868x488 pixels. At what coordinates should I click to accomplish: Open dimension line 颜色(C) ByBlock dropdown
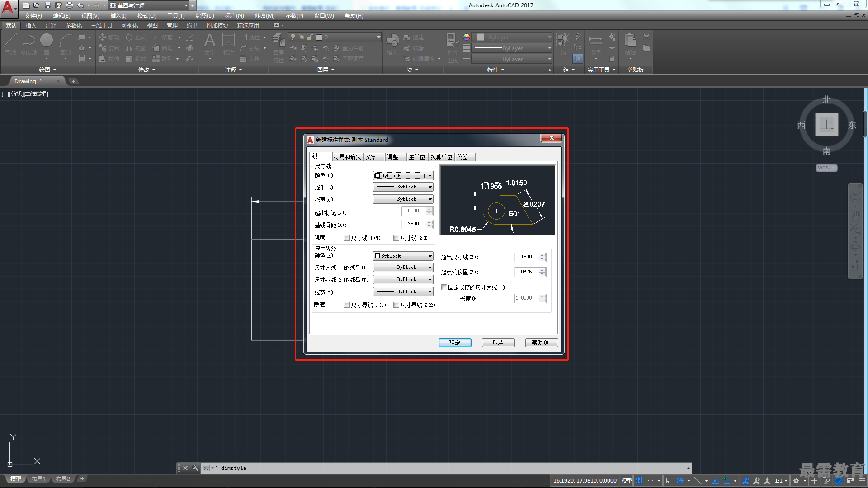click(x=403, y=175)
